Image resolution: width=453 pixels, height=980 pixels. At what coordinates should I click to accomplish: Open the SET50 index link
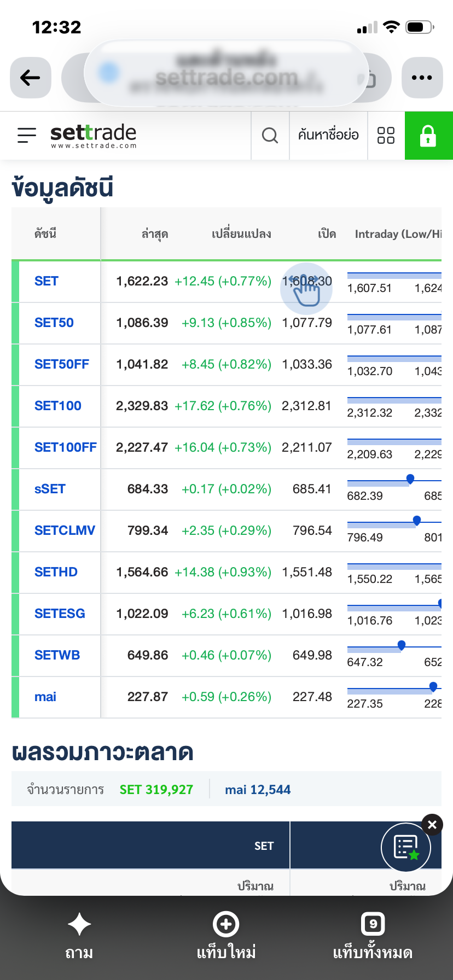(54, 323)
